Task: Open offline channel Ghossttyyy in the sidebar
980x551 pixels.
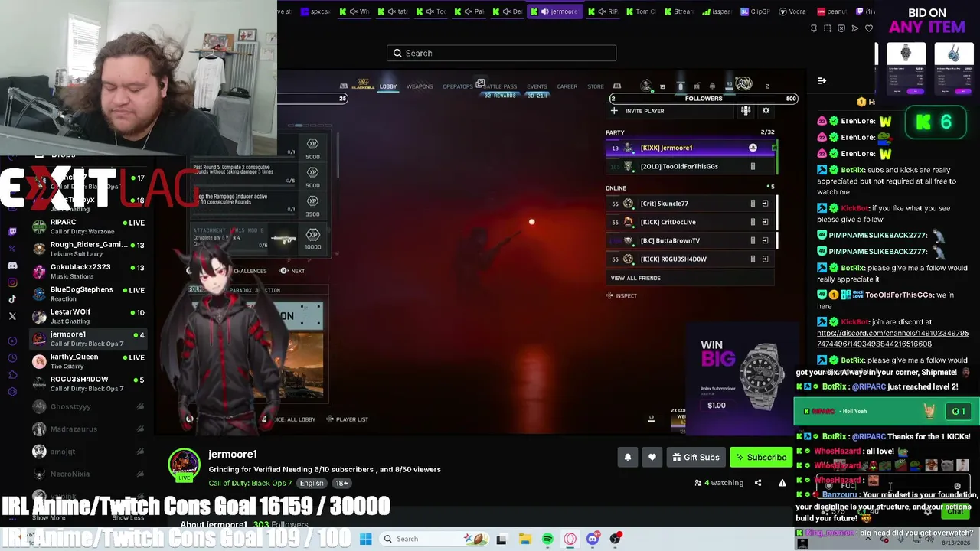Action: pyautogui.click(x=87, y=407)
